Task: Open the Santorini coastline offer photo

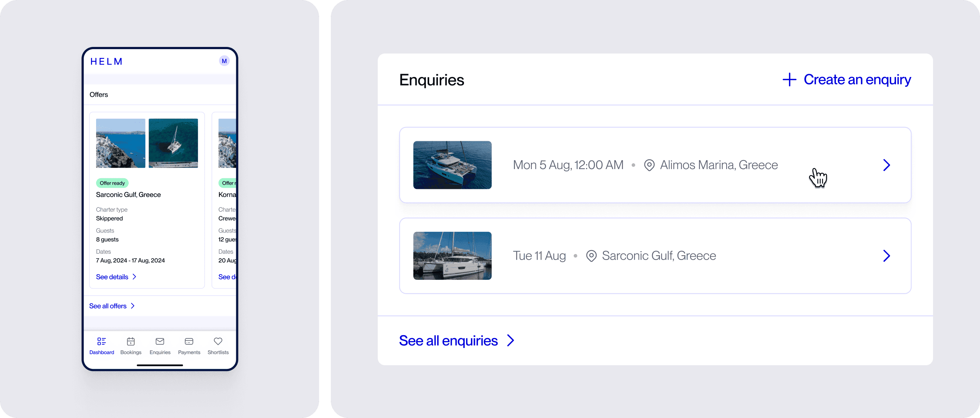Action: pos(121,143)
